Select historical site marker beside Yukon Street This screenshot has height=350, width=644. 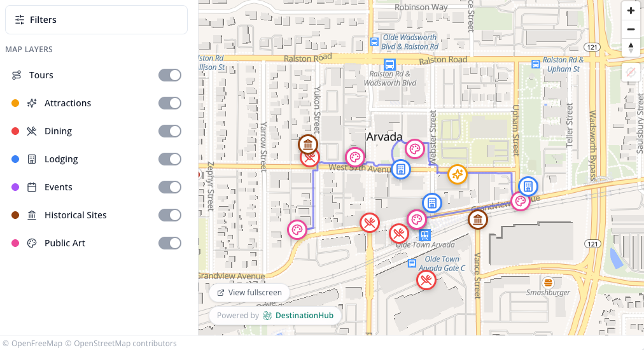point(307,144)
